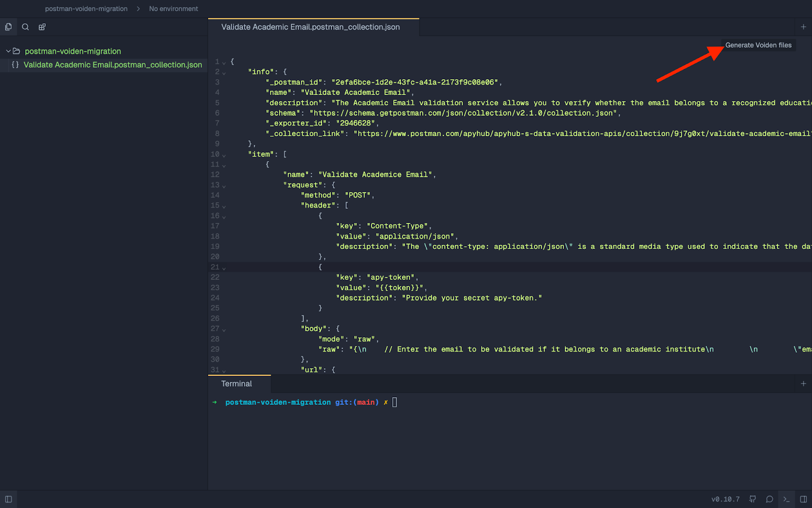The height and width of the screenshot is (508, 812).
Task: Click version label v0.10.7
Action: click(x=725, y=499)
